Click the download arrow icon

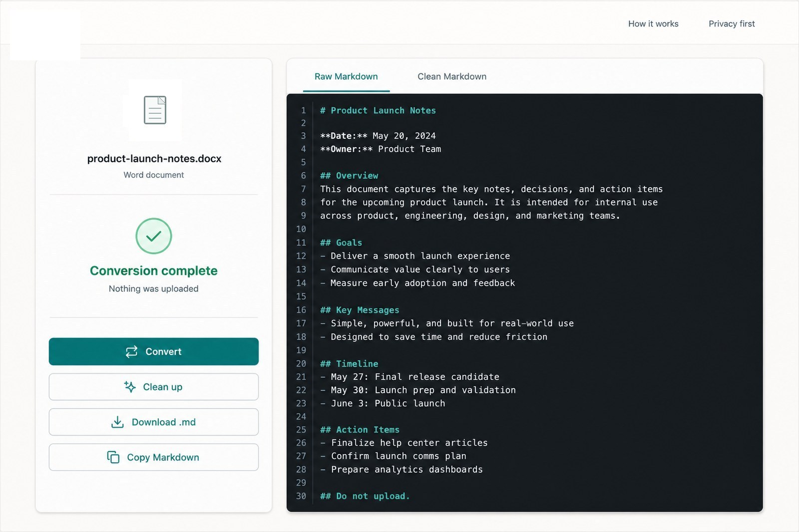click(117, 422)
